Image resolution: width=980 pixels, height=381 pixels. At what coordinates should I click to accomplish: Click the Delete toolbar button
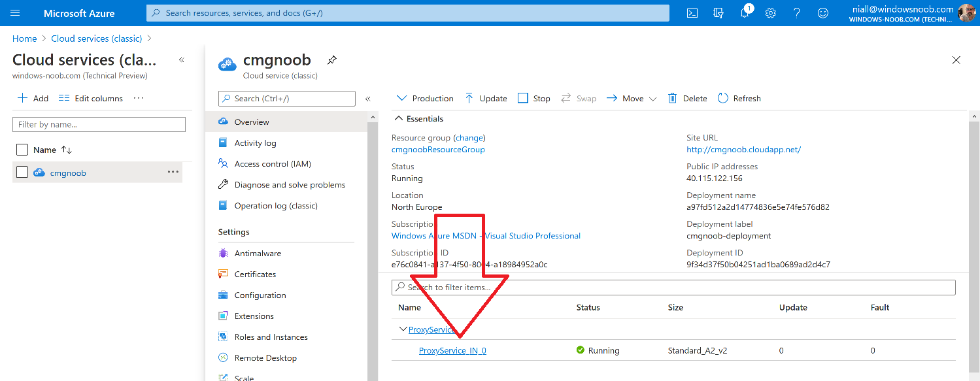687,98
